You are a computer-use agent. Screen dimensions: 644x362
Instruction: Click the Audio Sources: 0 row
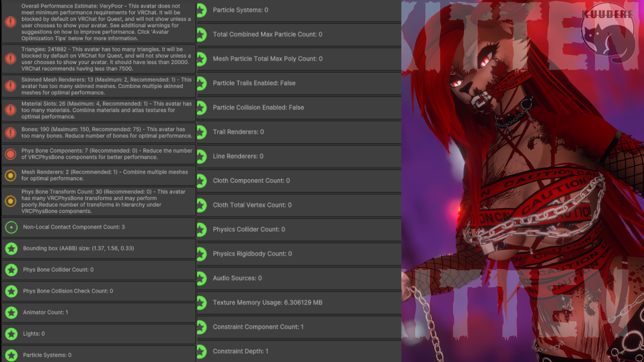(x=237, y=278)
